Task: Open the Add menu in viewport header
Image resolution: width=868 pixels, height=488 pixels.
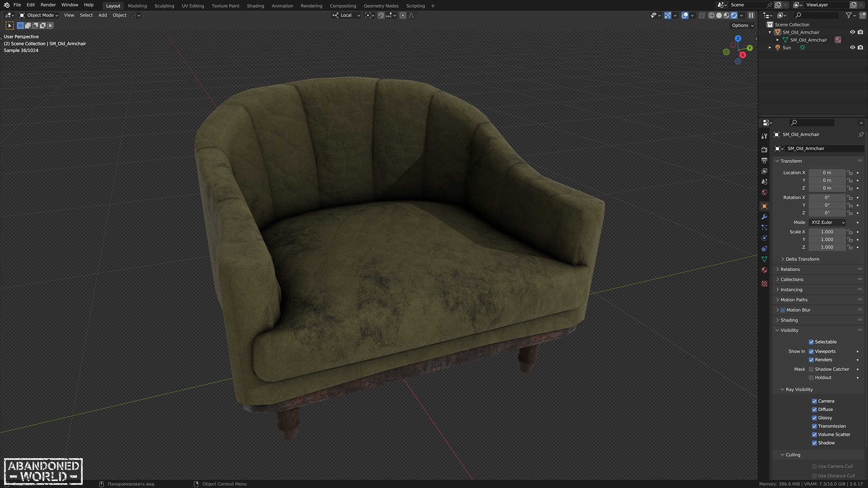Action: tap(103, 15)
